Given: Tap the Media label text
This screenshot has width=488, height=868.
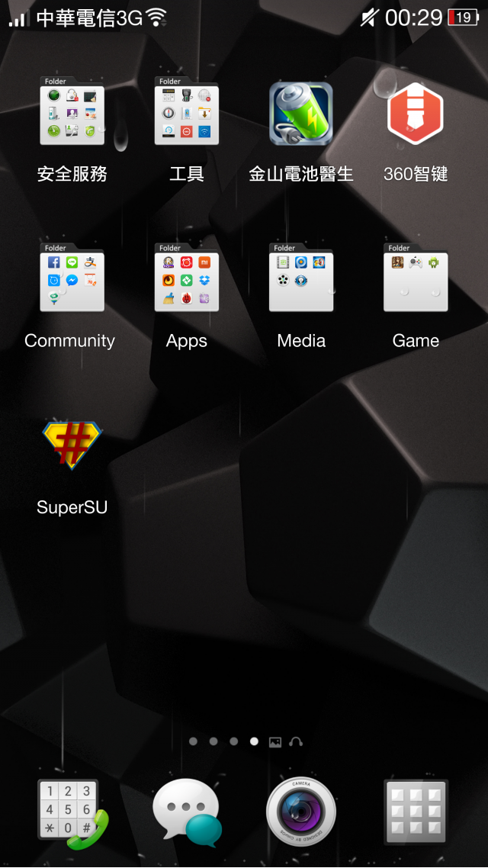Looking at the screenshot, I should pos(301,340).
